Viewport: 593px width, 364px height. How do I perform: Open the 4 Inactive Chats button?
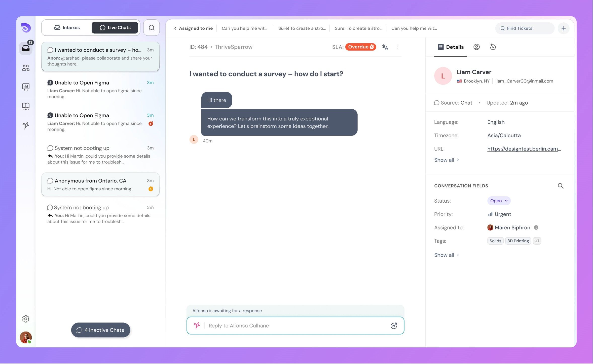point(101,330)
